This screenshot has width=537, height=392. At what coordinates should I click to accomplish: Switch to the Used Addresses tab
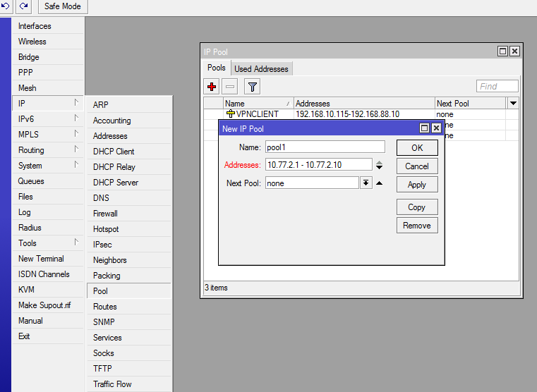pyautogui.click(x=261, y=69)
